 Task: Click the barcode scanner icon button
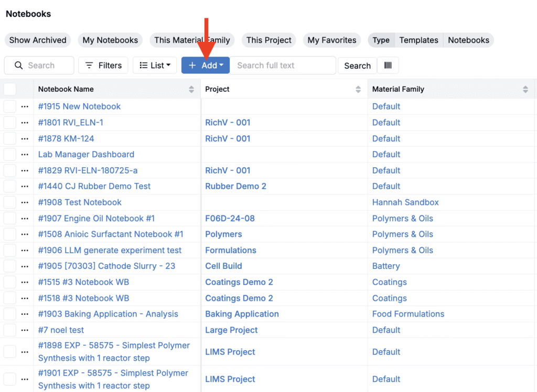388,66
